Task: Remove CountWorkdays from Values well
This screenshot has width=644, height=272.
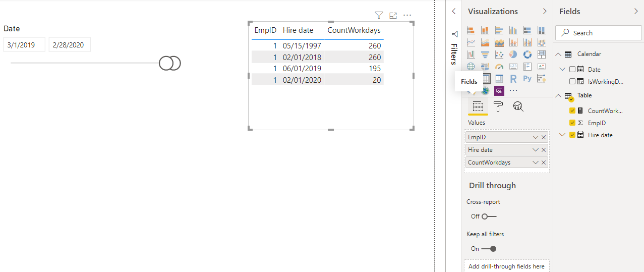Action: pos(544,162)
